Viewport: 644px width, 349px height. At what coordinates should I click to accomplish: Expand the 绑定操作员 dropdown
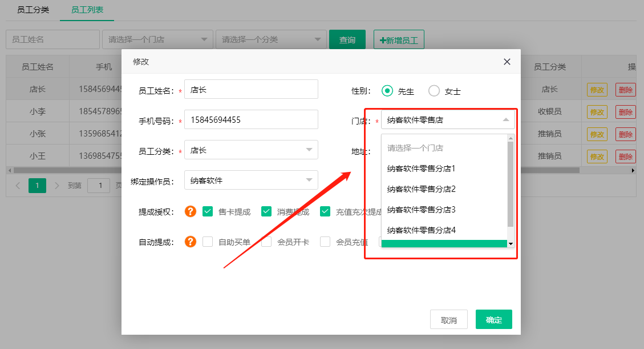coord(251,180)
